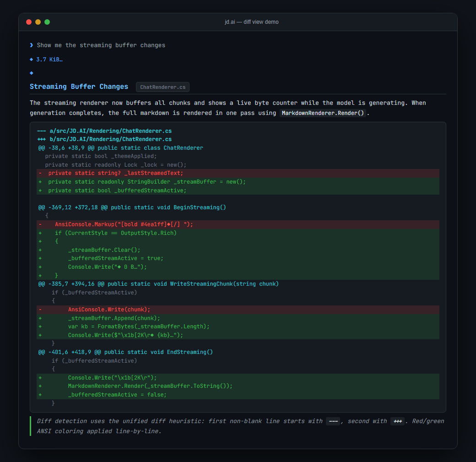Click added line '_bufferedStreamActive = false;'
The width and height of the screenshot is (476, 462).
[238, 395]
